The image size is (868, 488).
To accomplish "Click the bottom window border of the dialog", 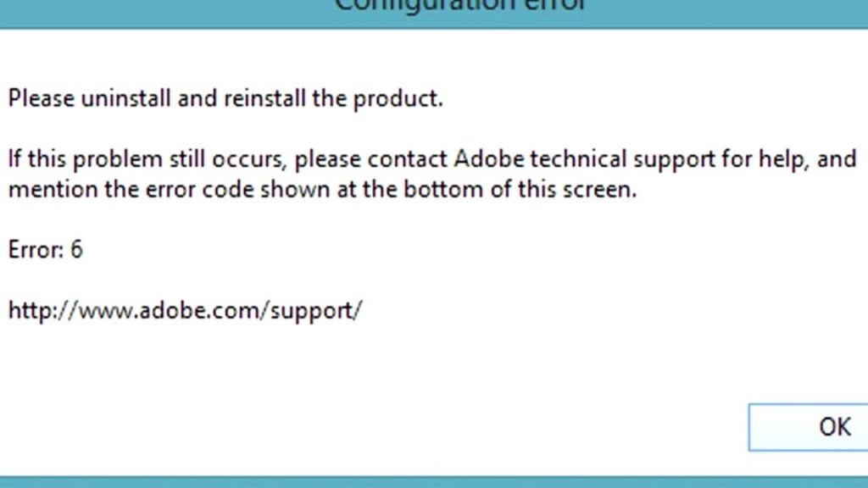I will 434,481.
